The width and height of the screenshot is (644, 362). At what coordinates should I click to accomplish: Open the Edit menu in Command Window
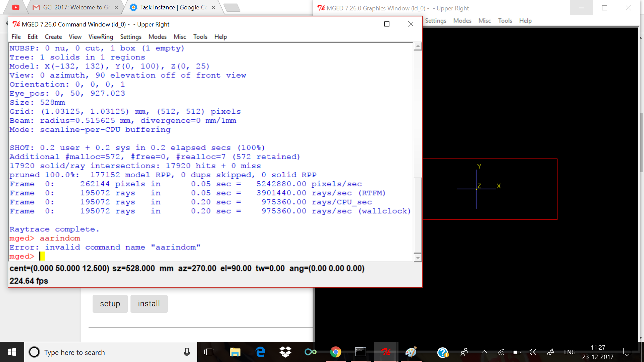pos(33,37)
